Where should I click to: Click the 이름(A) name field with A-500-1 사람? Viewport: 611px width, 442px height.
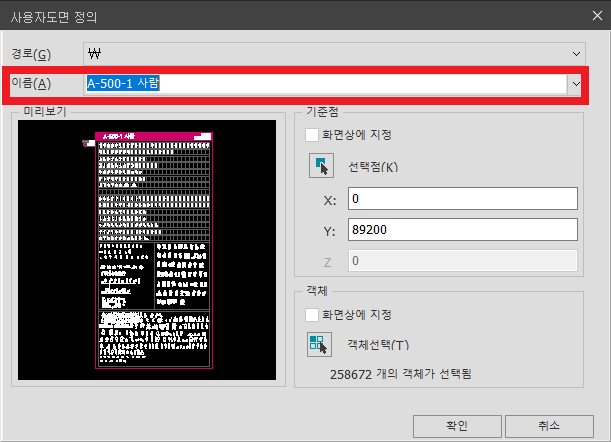(x=325, y=84)
